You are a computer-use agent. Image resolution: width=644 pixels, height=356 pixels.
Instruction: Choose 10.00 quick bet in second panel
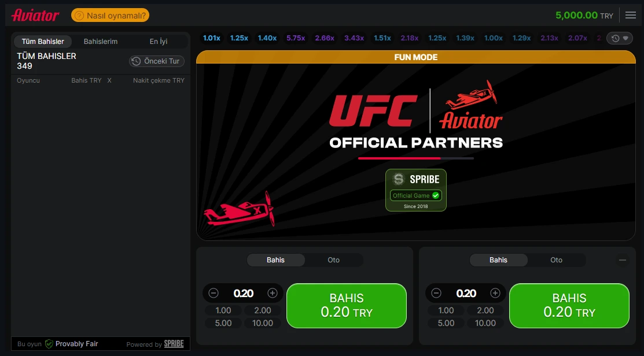click(485, 323)
